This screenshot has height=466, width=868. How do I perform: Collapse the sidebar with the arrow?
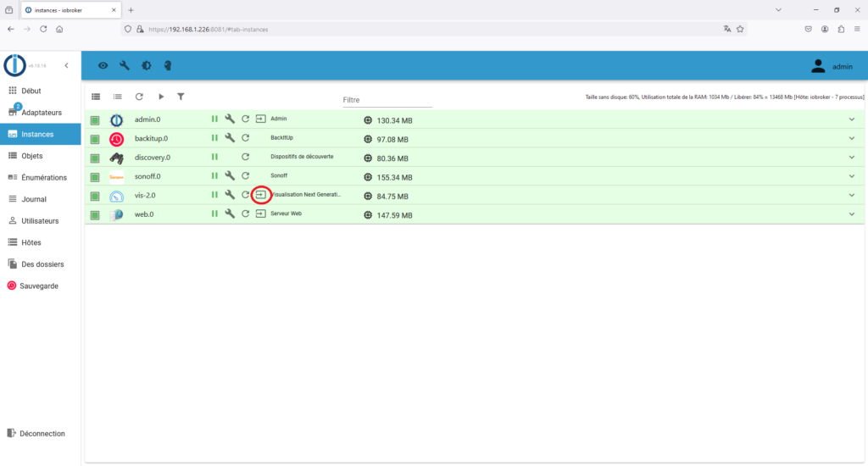[x=66, y=65]
